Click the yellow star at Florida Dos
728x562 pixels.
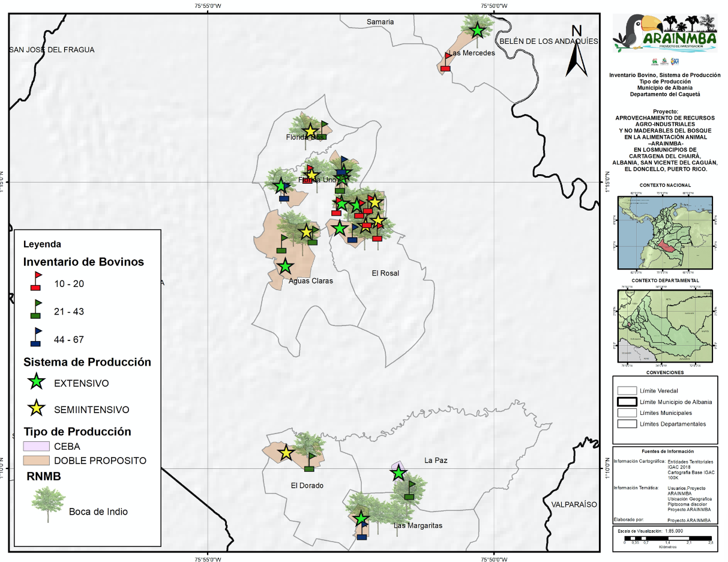click(x=310, y=131)
